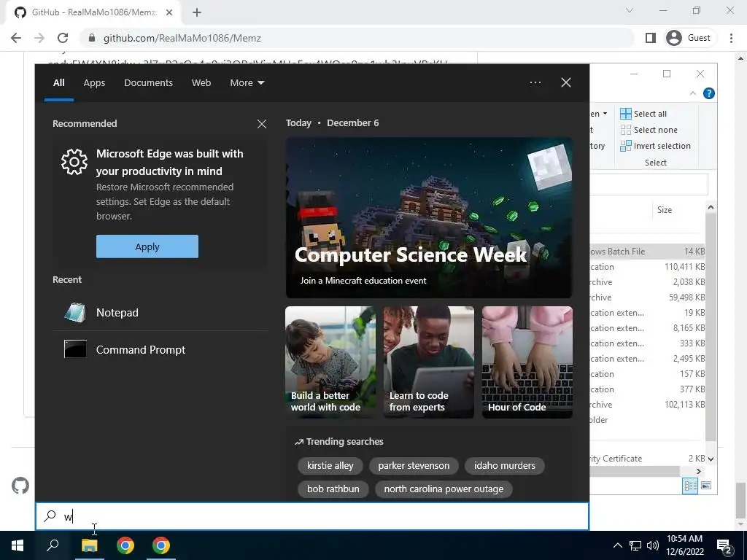Open File Explorer from taskbar

[x=89, y=545]
